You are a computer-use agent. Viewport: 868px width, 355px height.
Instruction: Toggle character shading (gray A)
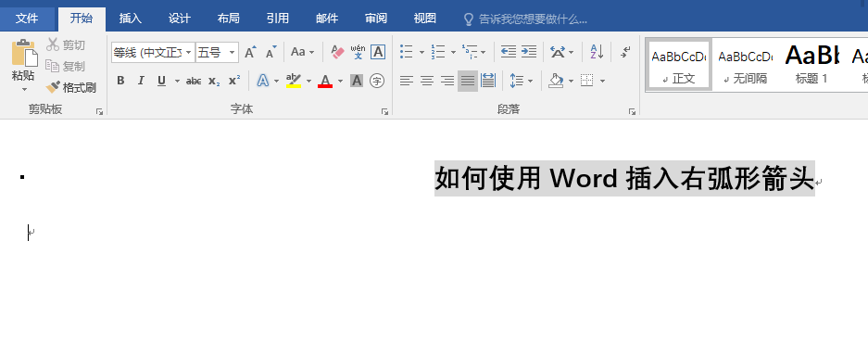[357, 82]
